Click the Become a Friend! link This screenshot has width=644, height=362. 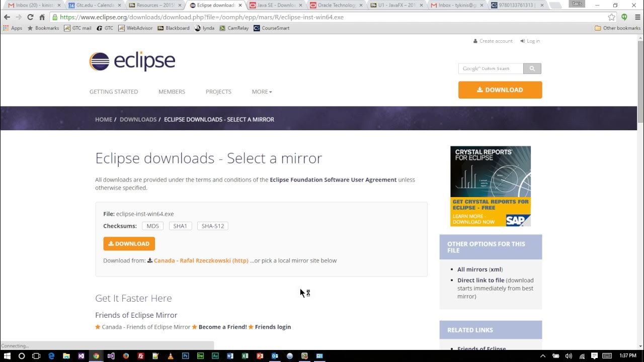(222, 327)
